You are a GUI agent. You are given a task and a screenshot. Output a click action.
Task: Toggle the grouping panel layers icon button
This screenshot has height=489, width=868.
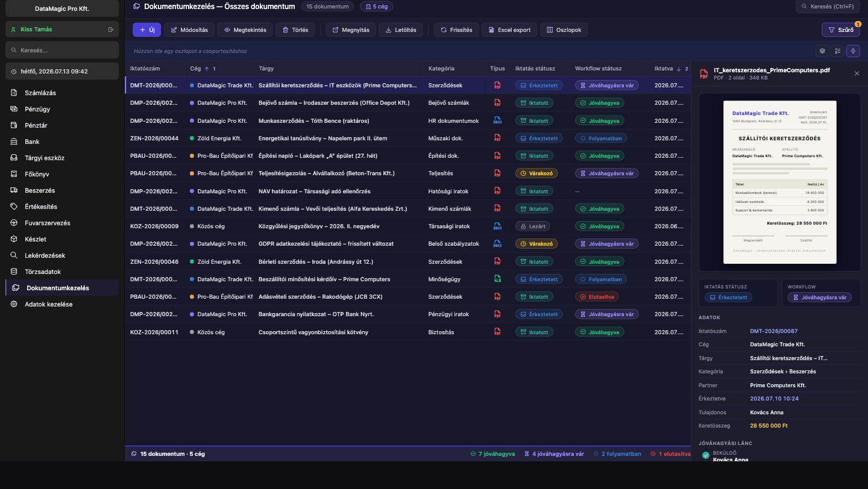[822, 51]
